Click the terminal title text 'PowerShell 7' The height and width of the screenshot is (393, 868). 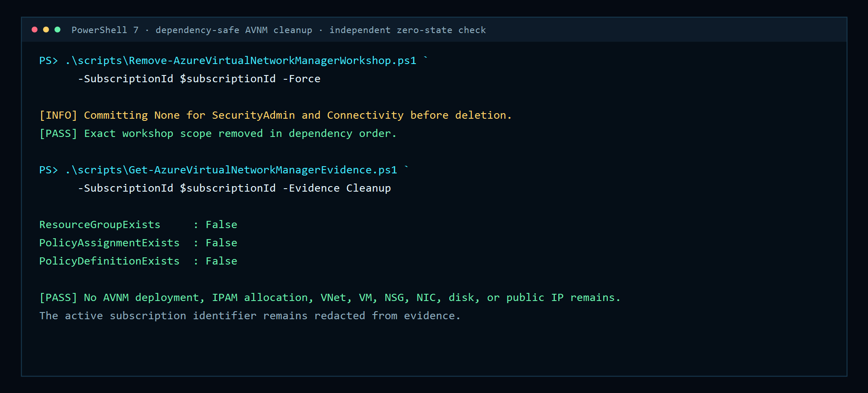(x=105, y=30)
